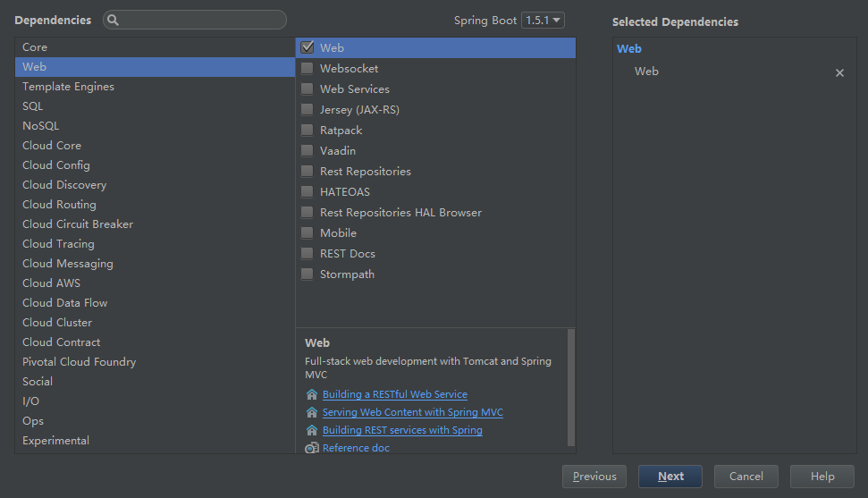Focus the dependencies search field
868x498 pixels.
pyautogui.click(x=195, y=20)
